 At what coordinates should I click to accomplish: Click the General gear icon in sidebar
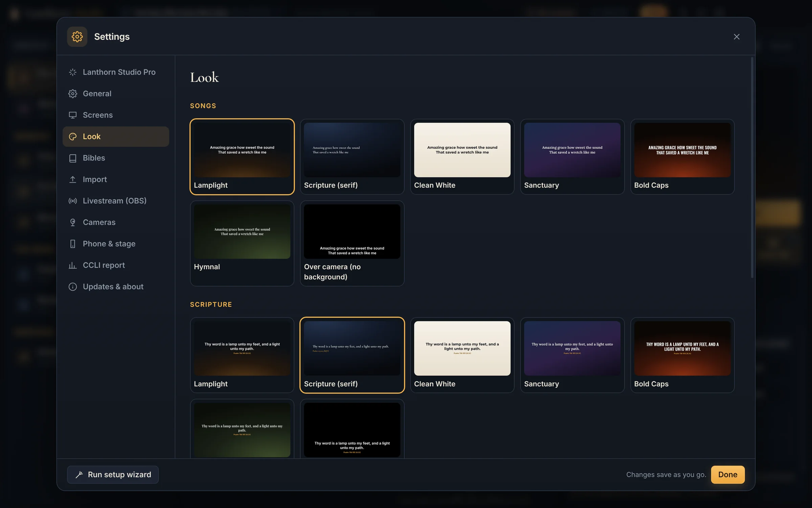click(73, 93)
